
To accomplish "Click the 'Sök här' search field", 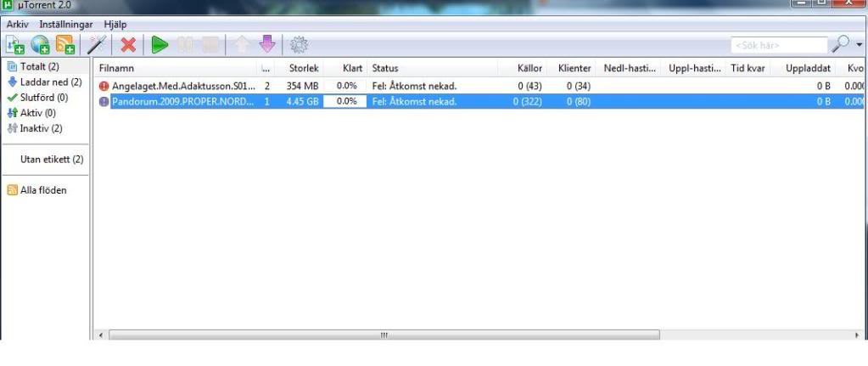I will pos(779,45).
